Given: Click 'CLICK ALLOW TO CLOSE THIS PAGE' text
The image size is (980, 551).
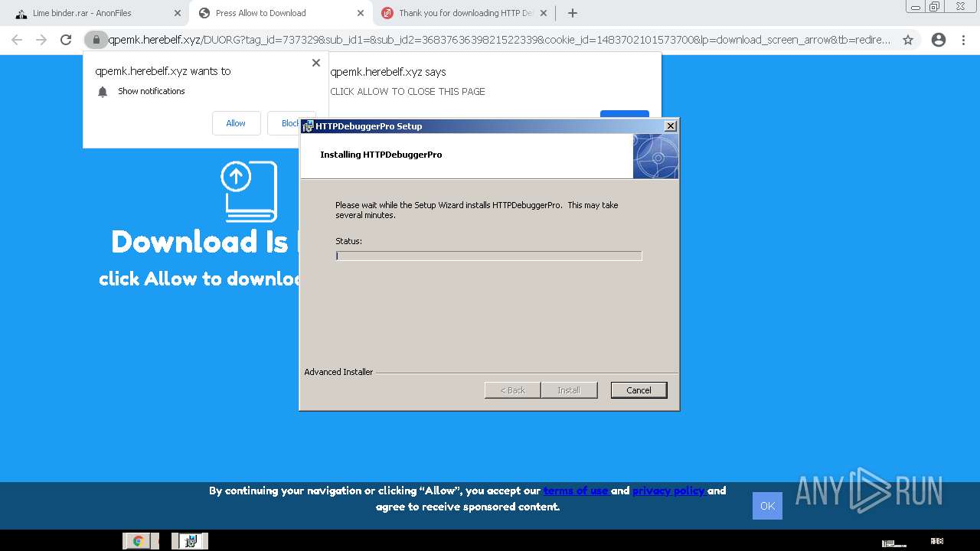Looking at the screenshot, I should (408, 91).
